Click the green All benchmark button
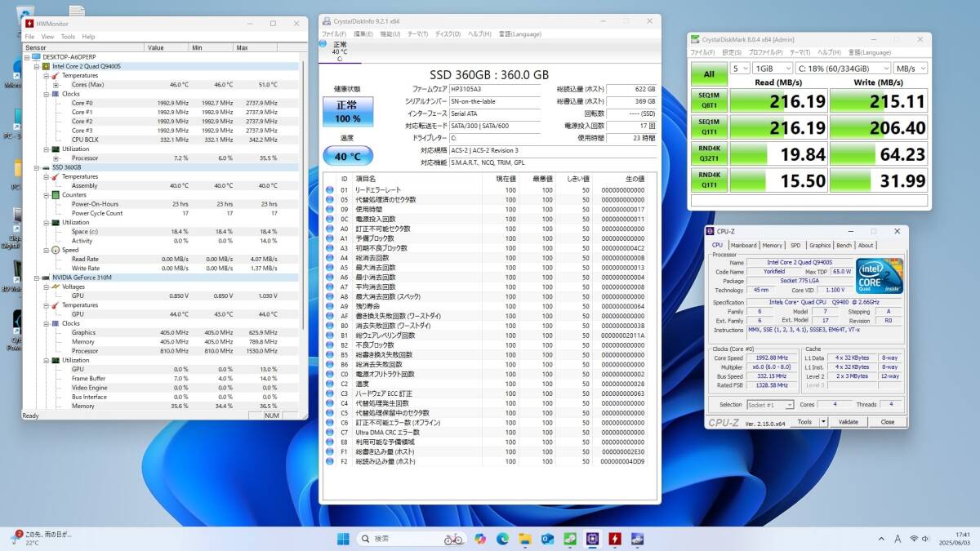The width and height of the screenshot is (980, 551). tap(709, 74)
